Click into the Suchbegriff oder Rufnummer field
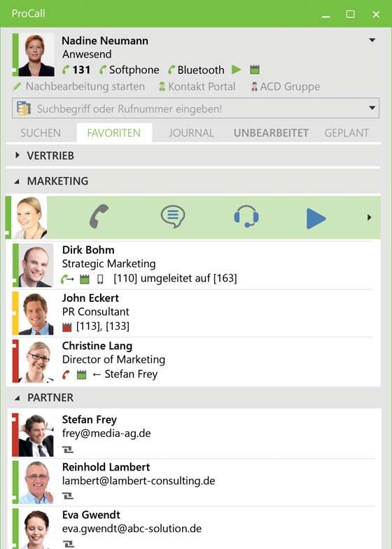The height and width of the screenshot is (549, 392). pyautogui.click(x=196, y=108)
